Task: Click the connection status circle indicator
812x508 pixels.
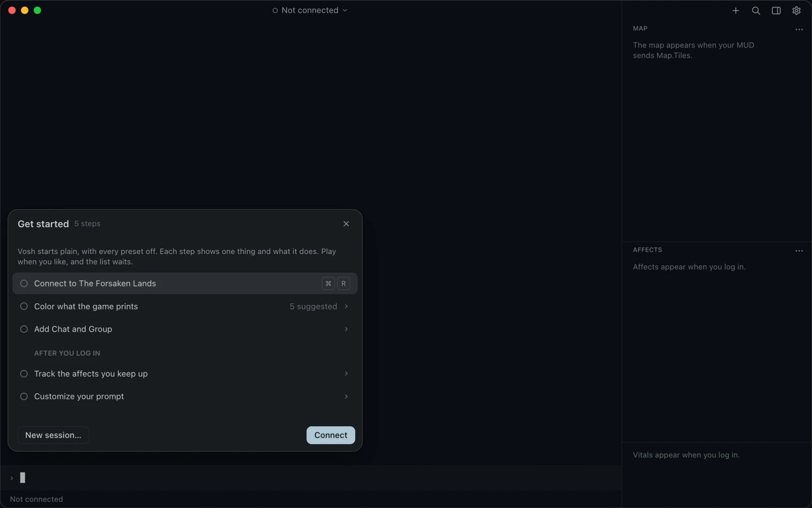Action: pyautogui.click(x=275, y=10)
